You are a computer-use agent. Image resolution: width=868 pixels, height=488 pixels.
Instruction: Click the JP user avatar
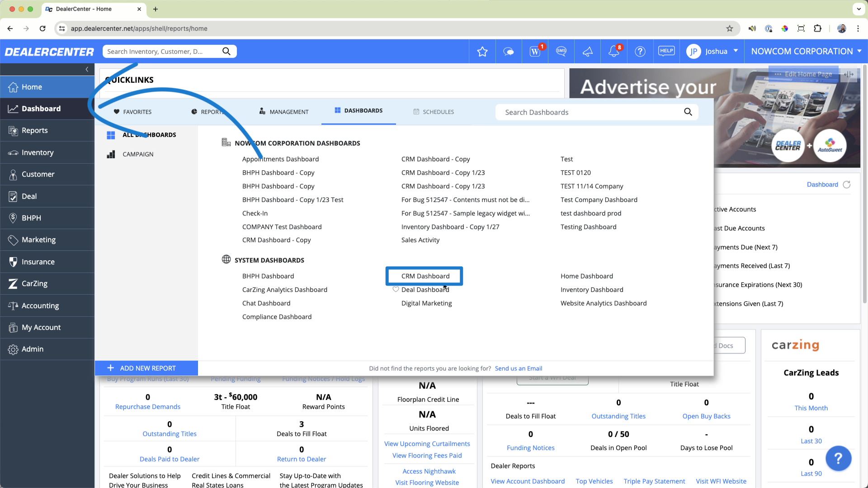tap(693, 52)
